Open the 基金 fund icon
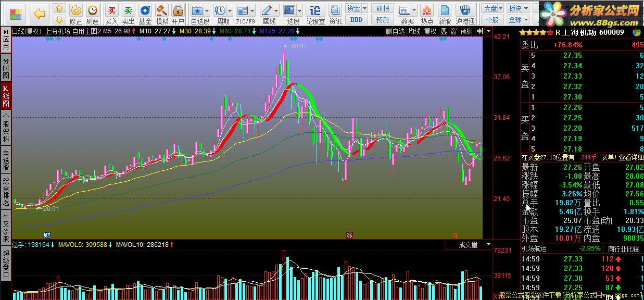Screen dimensions: 644x300 point(145,13)
